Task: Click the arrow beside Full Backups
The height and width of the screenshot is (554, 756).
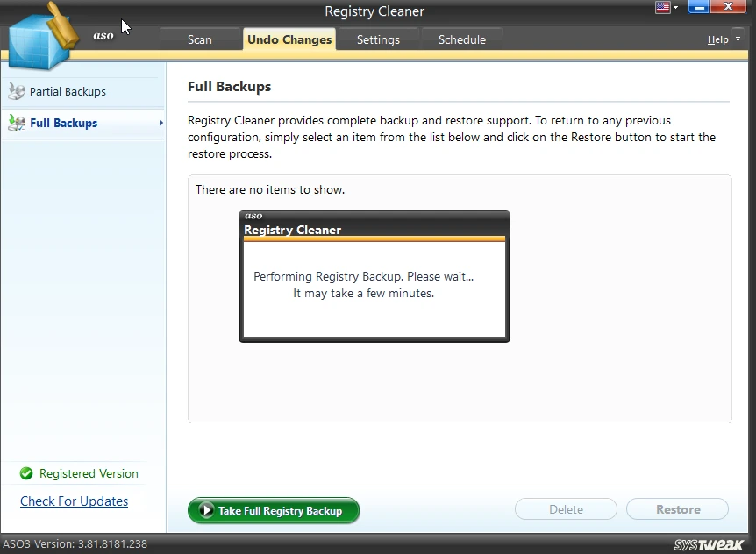Action: 160,124
